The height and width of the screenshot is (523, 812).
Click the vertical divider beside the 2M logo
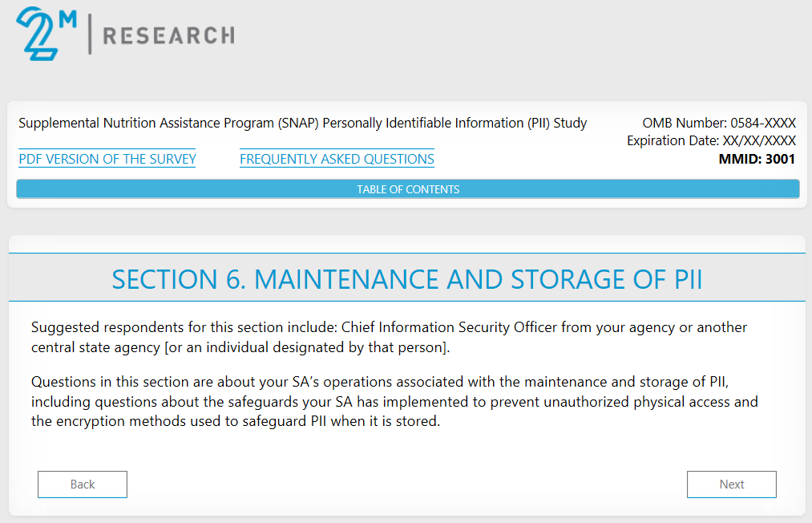coord(90,35)
